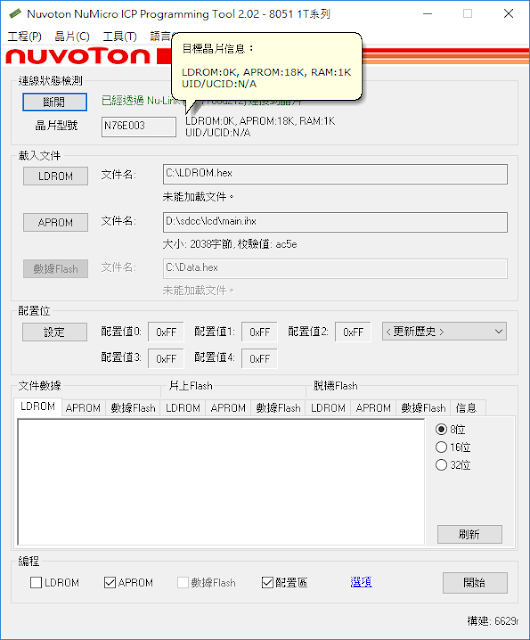Click the '大小: 2038字節, 校驗值: ac5e' text
530x640 pixels.
(230, 244)
